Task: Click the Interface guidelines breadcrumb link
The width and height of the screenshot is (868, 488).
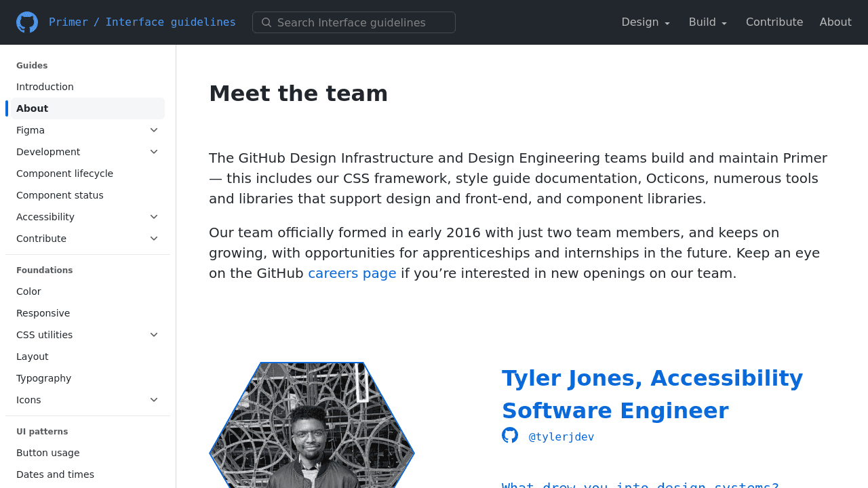Action: click(x=170, y=22)
